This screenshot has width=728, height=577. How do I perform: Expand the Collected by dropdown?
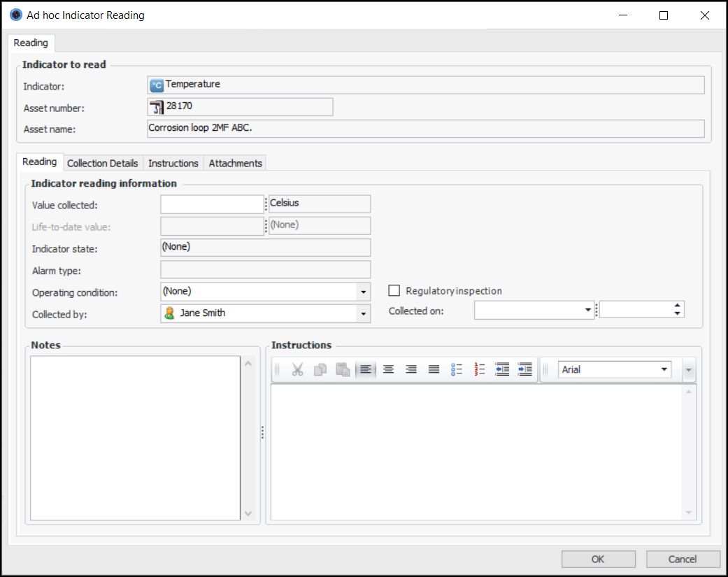364,314
